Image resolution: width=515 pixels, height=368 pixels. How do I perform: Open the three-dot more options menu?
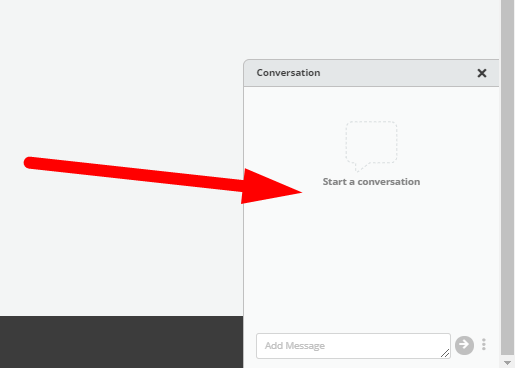click(484, 344)
